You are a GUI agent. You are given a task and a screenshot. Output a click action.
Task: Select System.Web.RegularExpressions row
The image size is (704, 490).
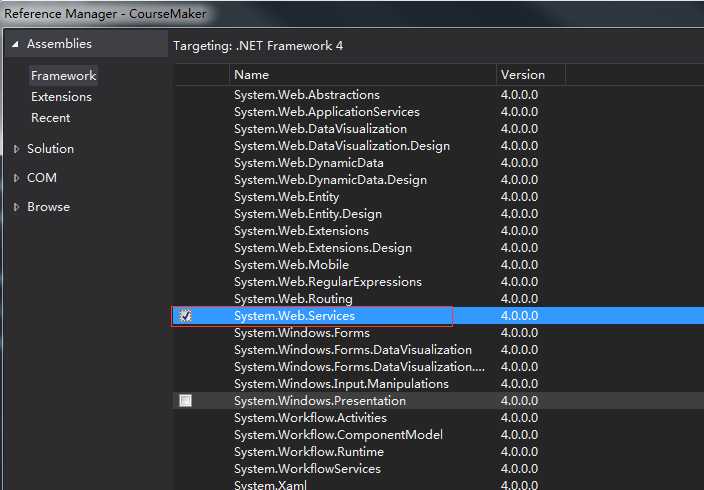pyautogui.click(x=440, y=282)
